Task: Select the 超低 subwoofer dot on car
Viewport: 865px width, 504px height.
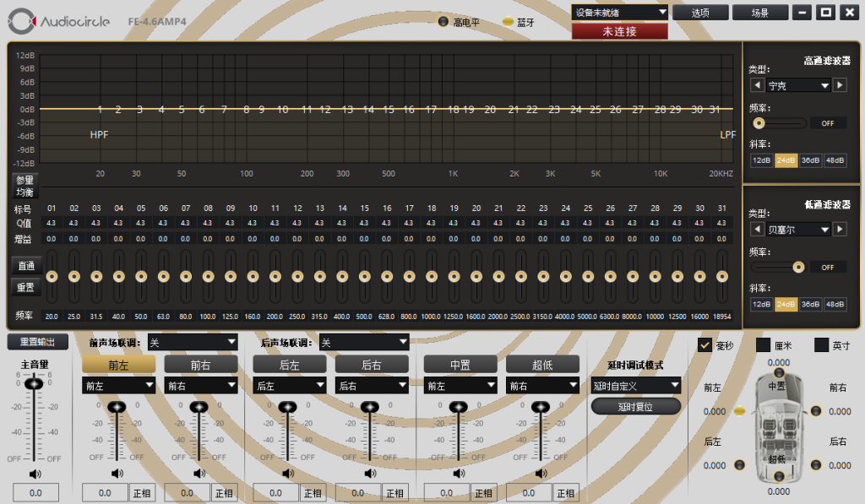Action: point(779,475)
